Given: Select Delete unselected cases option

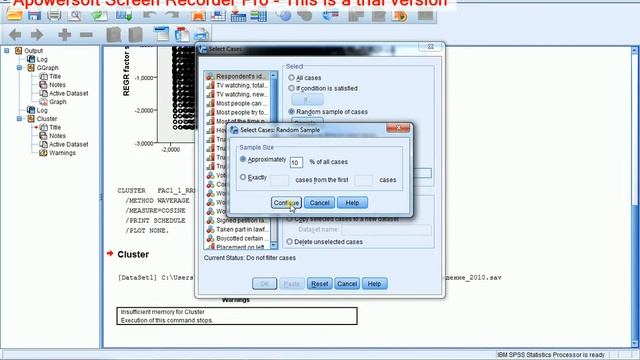Looking at the screenshot, I should click(289, 242).
